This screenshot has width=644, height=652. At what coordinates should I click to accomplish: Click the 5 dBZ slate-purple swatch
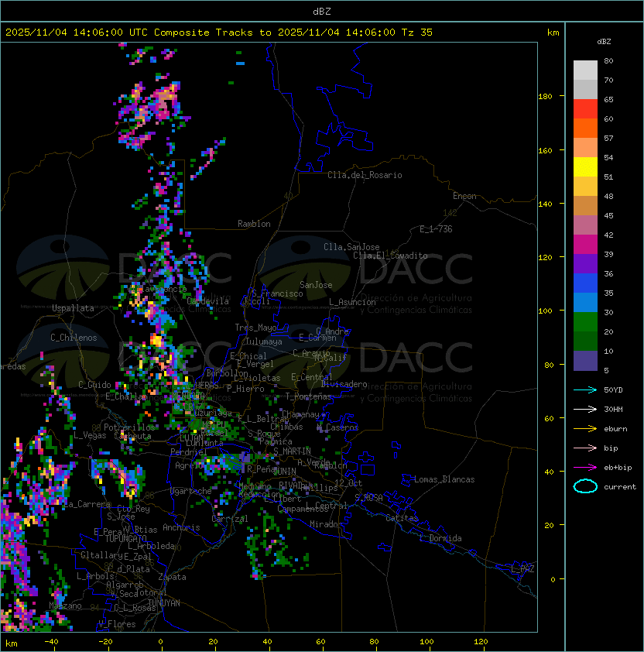tap(585, 361)
